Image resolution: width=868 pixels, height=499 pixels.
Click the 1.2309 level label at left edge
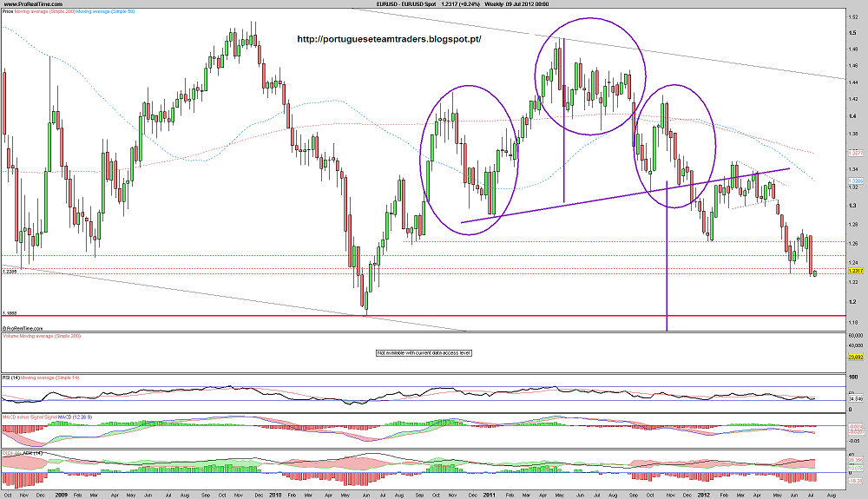tap(9, 272)
